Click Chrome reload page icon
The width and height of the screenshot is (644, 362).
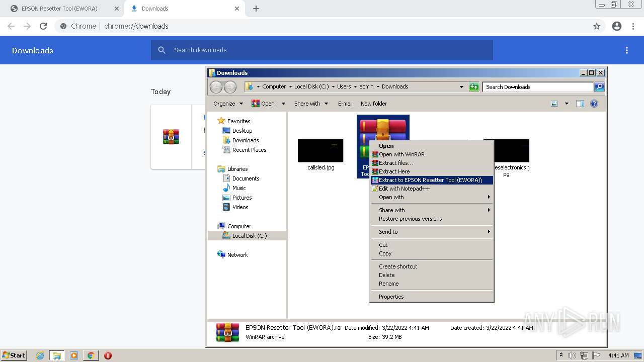(x=43, y=26)
